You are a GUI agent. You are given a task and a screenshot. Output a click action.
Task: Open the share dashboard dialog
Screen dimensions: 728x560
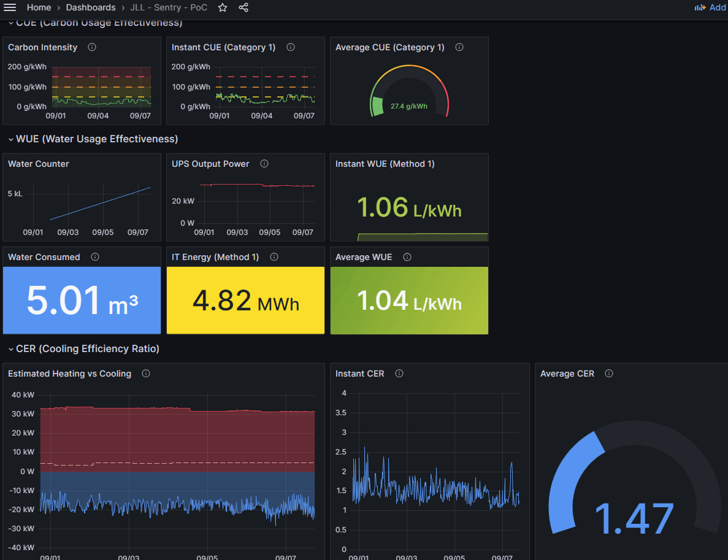pyautogui.click(x=243, y=7)
